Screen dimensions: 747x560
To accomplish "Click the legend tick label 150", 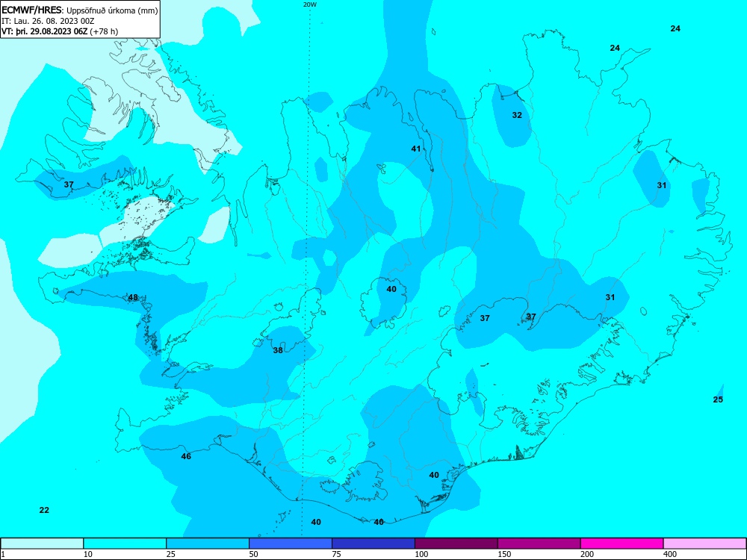I will click(x=504, y=554).
